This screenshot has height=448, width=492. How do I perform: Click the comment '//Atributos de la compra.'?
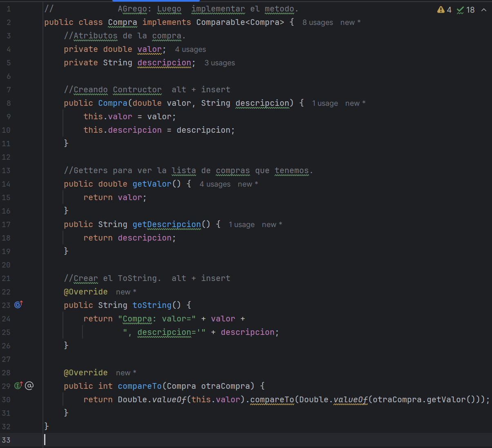pos(125,36)
